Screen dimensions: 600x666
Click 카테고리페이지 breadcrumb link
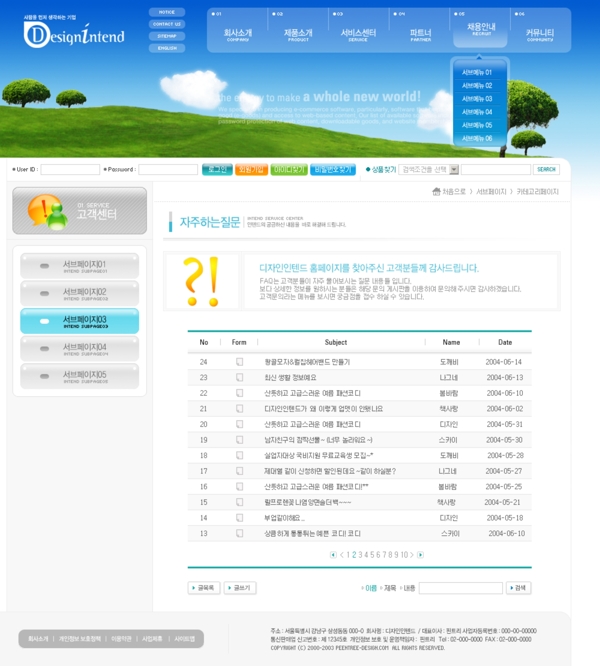538,192
